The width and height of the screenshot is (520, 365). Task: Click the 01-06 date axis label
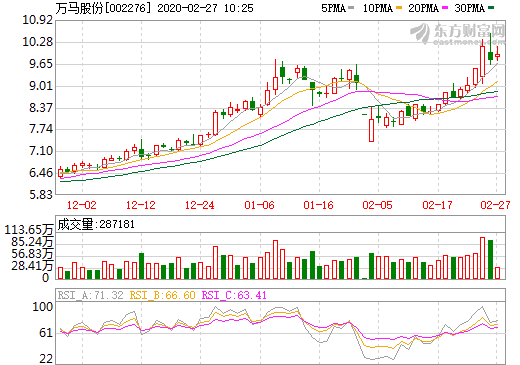coord(259,205)
